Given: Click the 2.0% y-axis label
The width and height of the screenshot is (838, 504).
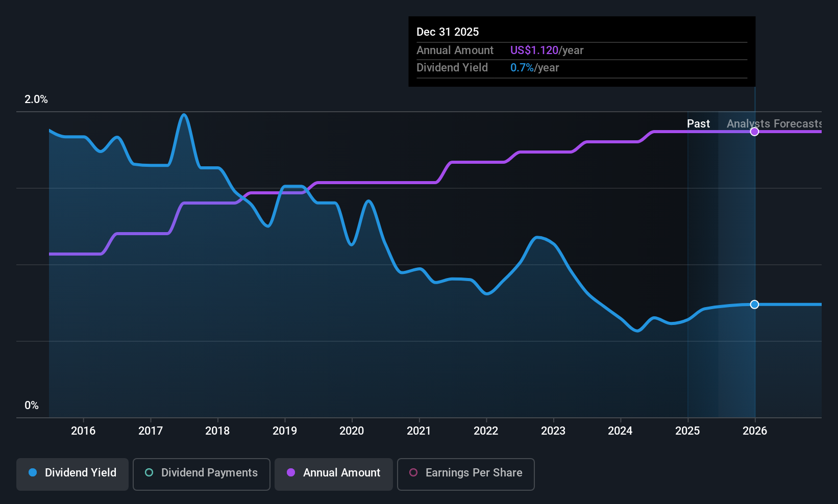Looking at the screenshot, I should 36,99.
